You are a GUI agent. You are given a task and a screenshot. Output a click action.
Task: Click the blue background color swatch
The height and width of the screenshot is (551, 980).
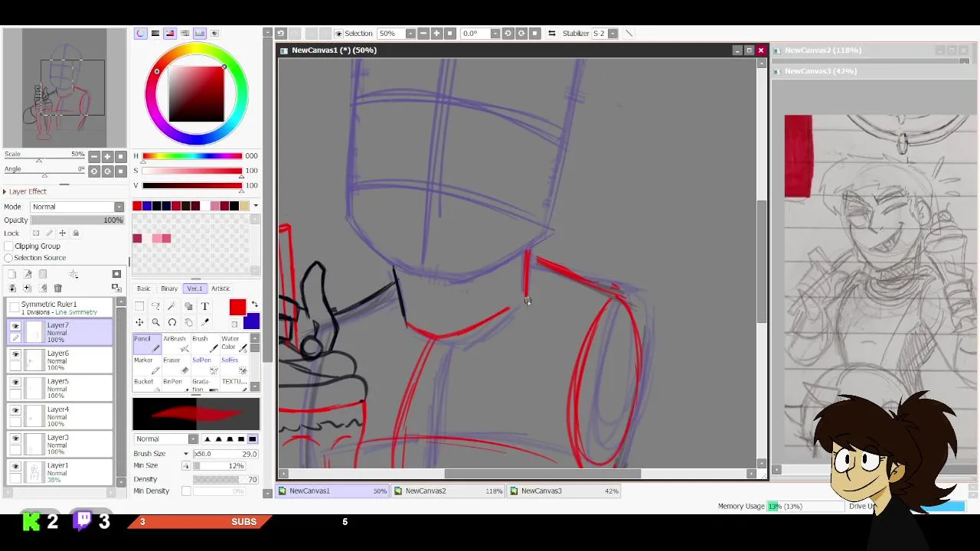tap(253, 321)
